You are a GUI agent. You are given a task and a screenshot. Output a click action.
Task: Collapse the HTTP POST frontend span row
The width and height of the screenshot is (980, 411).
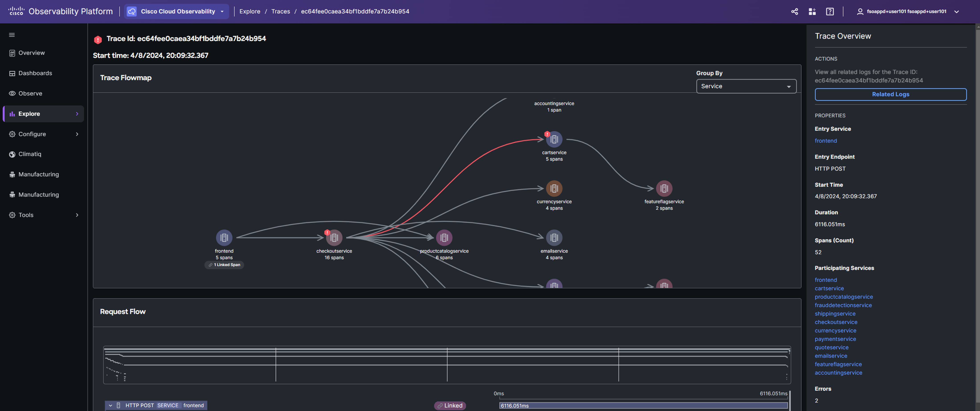tap(110, 405)
